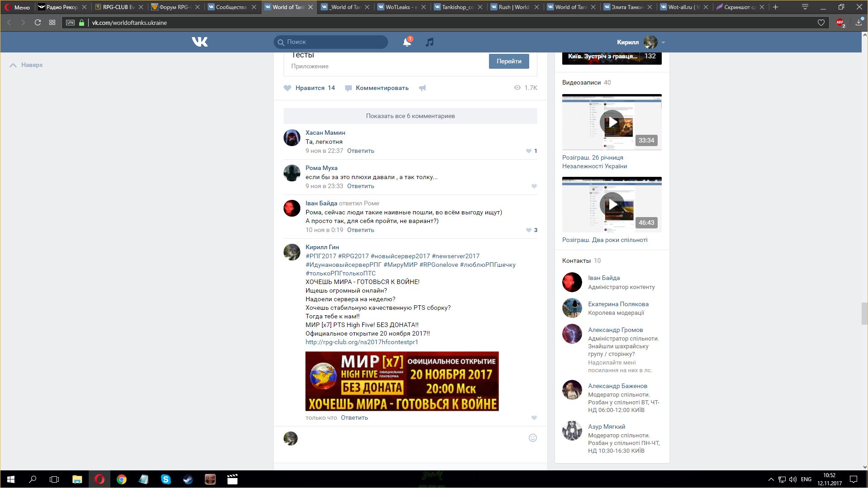Open the ABP adblock extension icon
868x488 pixels.
pyautogui.click(x=840, y=23)
